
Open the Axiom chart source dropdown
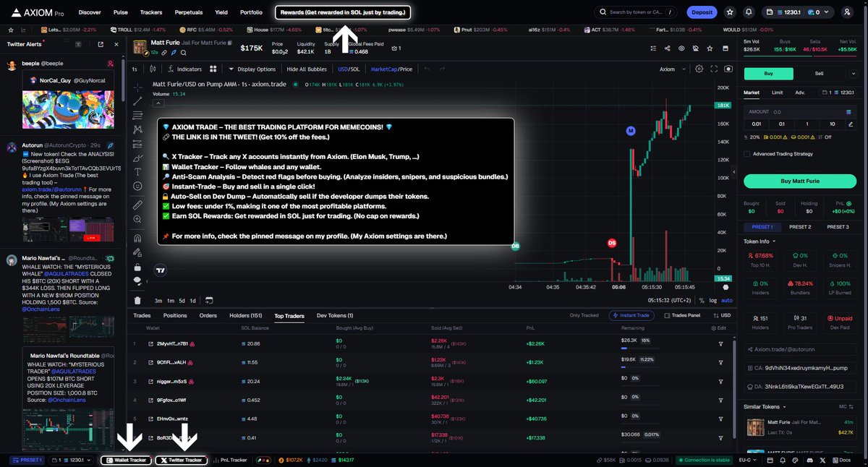[671, 69]
